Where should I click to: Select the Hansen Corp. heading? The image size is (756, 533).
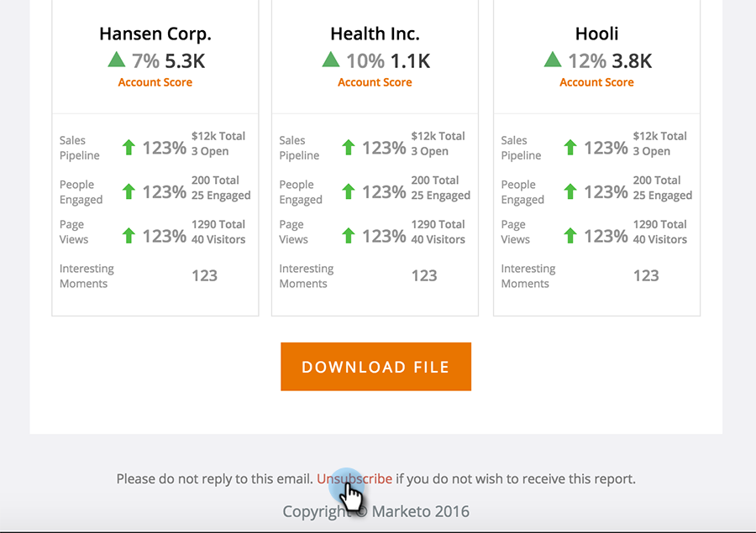[x=155, y=34]
